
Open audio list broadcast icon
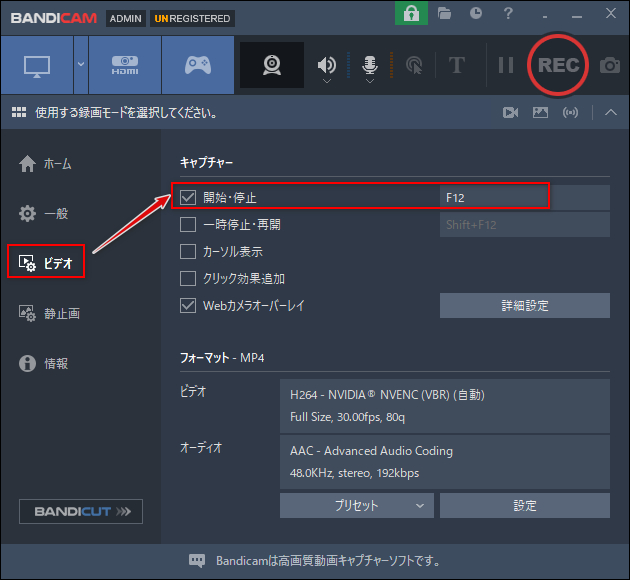(571, 112)
